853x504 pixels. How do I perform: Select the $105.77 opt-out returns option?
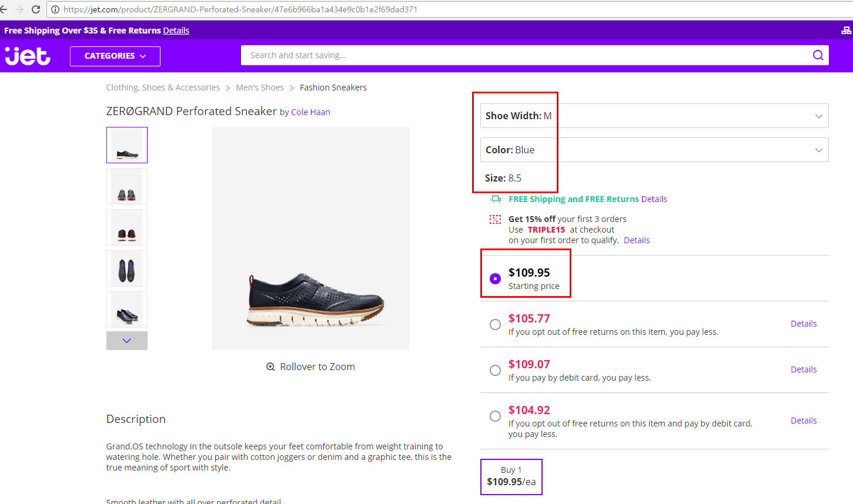(x=495, y=324)
